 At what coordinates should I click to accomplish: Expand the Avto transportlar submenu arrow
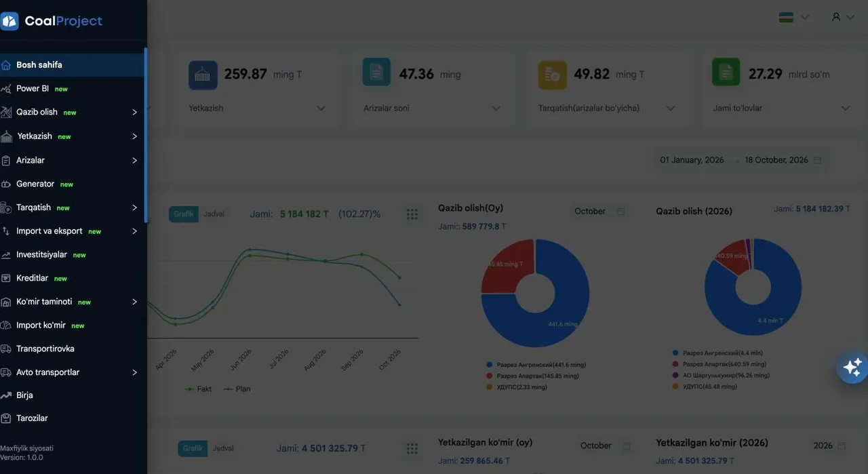point(134,372)
